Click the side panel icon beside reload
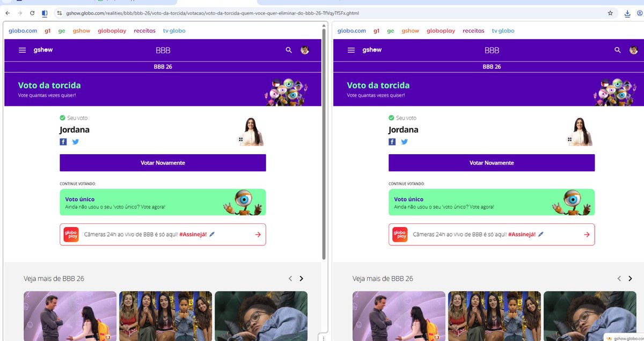The image size is (644, 341). coord(45,13)
